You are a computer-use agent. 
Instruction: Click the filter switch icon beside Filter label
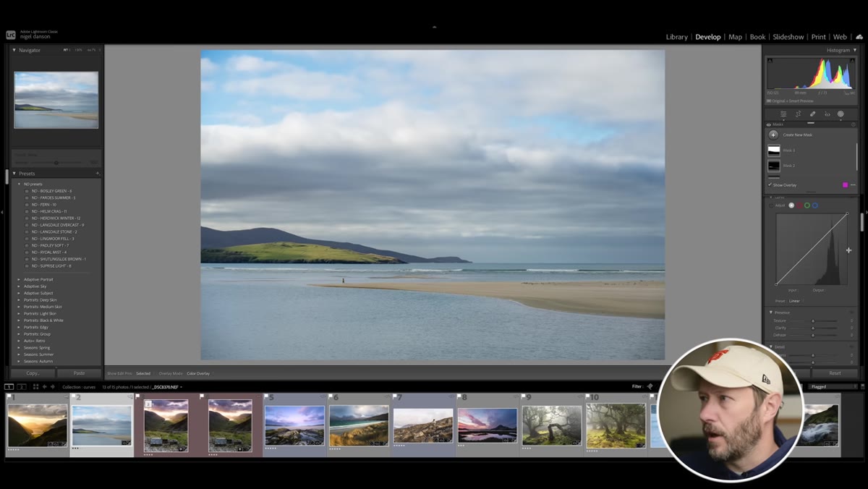(650, 387)
